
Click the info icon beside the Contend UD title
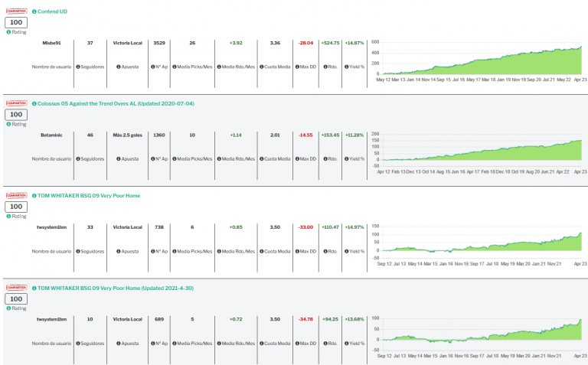pyautogui.click(x=34, y=12)
